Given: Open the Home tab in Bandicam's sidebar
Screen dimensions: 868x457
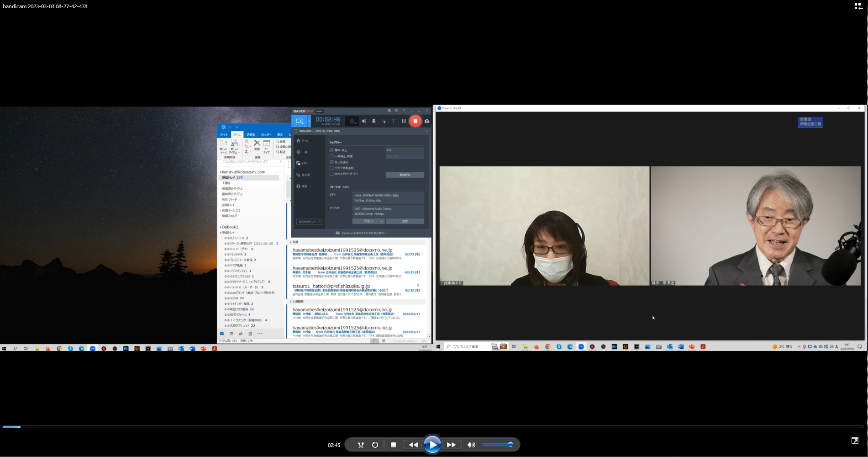Looking at the screenshot, I should [303, 141].
